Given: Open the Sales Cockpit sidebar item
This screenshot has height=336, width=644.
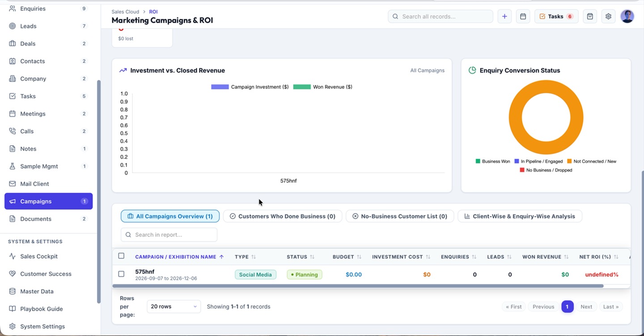Looking at the screenshot, I should [x=48, y=256].
